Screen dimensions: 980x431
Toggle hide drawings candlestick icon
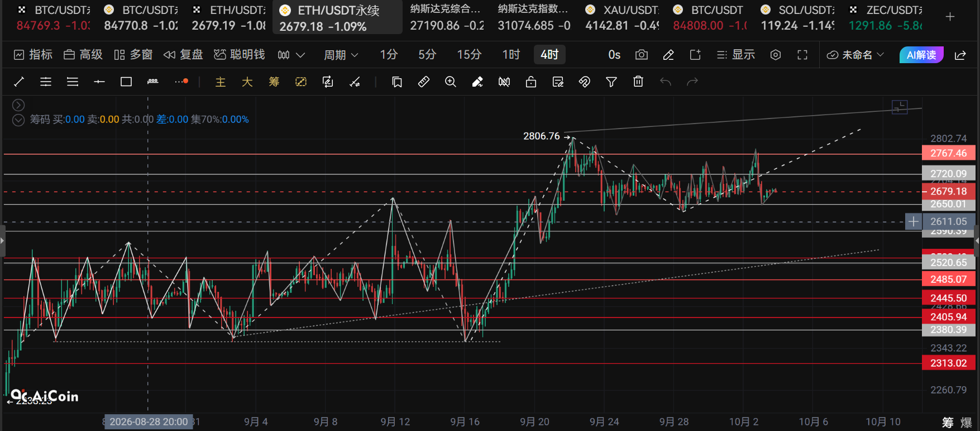tap(504, 82)
